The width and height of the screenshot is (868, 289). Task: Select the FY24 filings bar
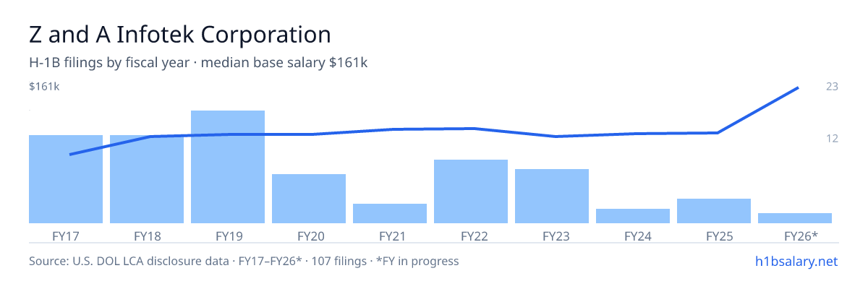click(x=633, y=216)
